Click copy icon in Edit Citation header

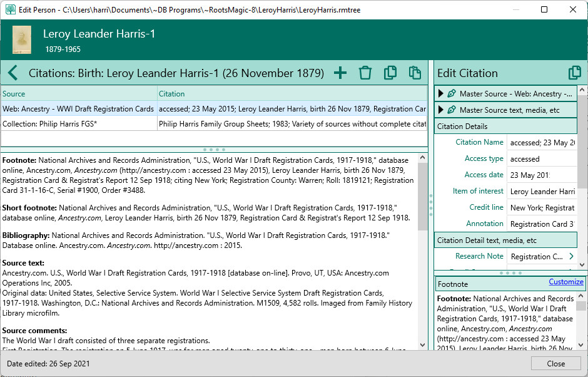(x=574, y=73)
